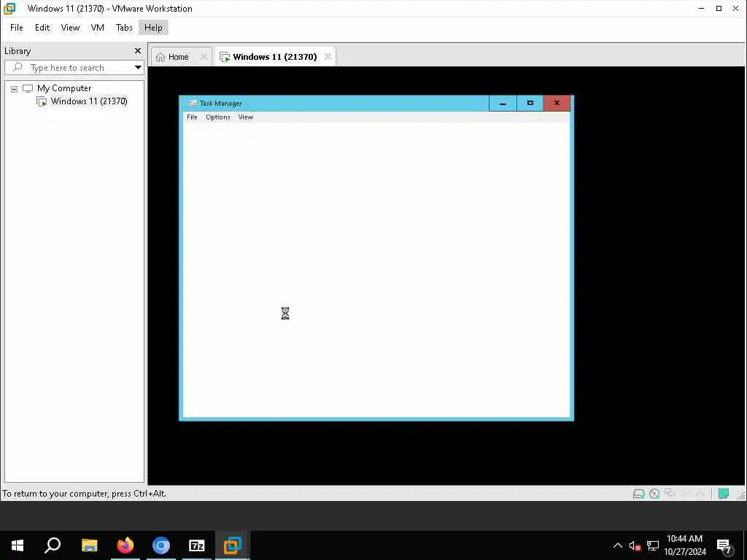Open the taskbar clock and date
The height and width of the screenshot is (560, 747).
tap(684, 545)
